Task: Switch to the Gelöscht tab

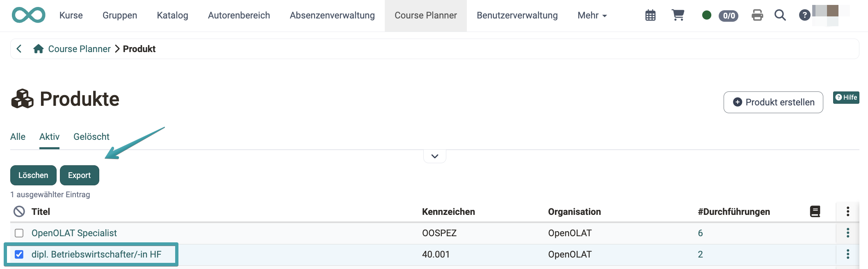Action: [x=91, y=137]
